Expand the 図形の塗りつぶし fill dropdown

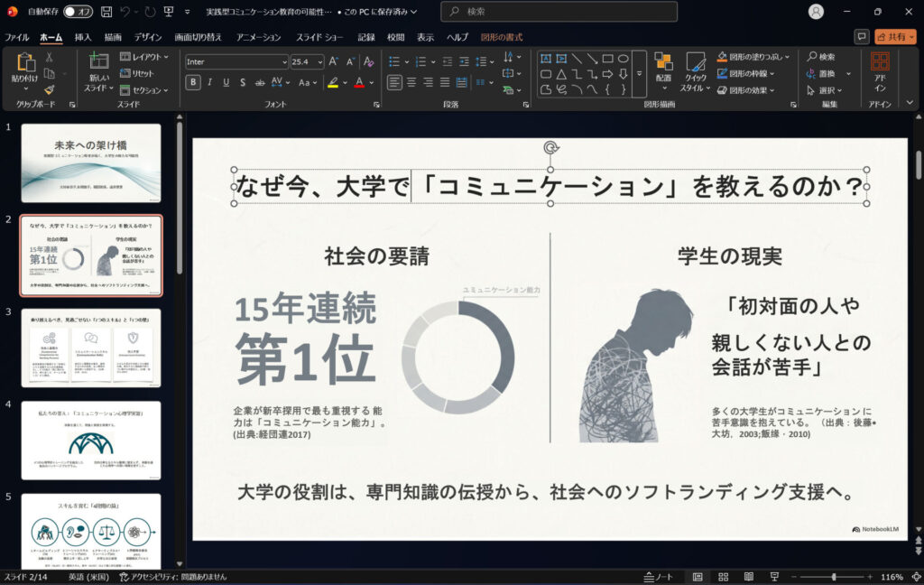[787, 57]
